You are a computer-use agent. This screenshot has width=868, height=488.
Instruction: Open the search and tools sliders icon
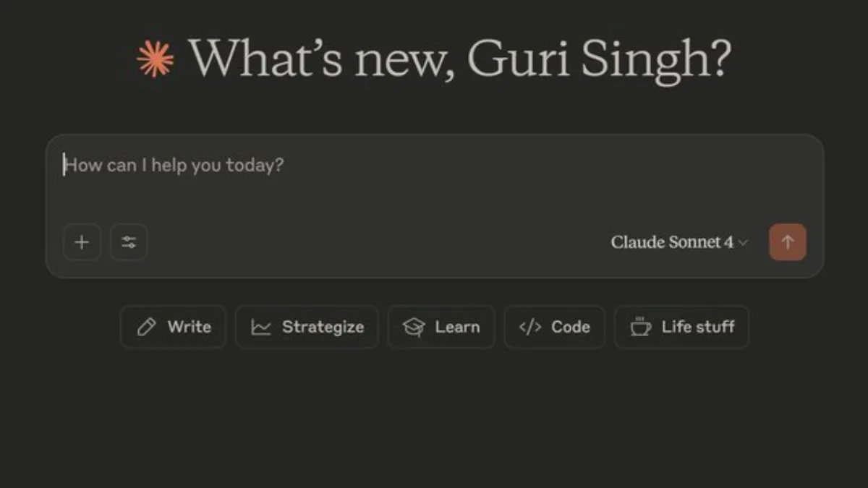129,242
